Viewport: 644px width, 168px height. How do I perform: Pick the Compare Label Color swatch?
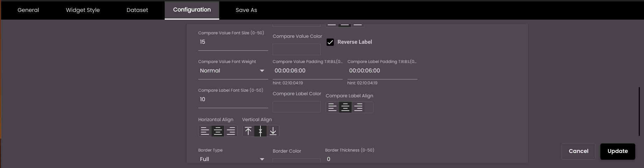pyautogui.click(x=296, y=107)
